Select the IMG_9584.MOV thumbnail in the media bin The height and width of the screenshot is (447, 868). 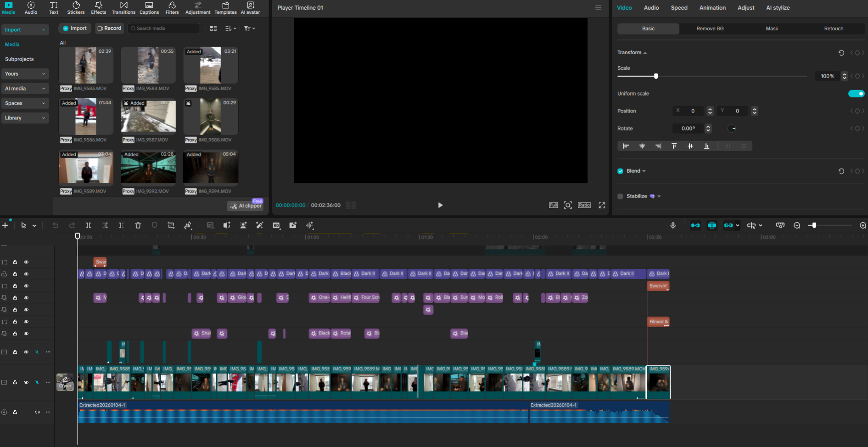pyautogui.click(x=148, y=65)
